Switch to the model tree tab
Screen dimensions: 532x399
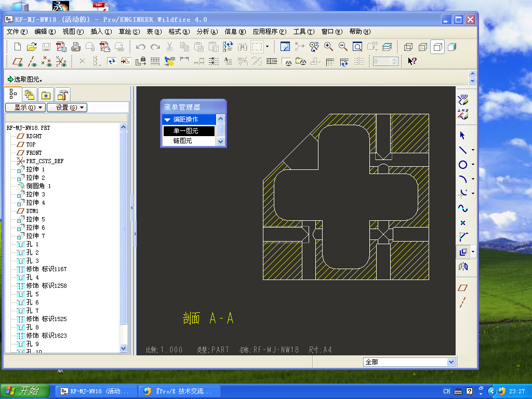[13, 95]
